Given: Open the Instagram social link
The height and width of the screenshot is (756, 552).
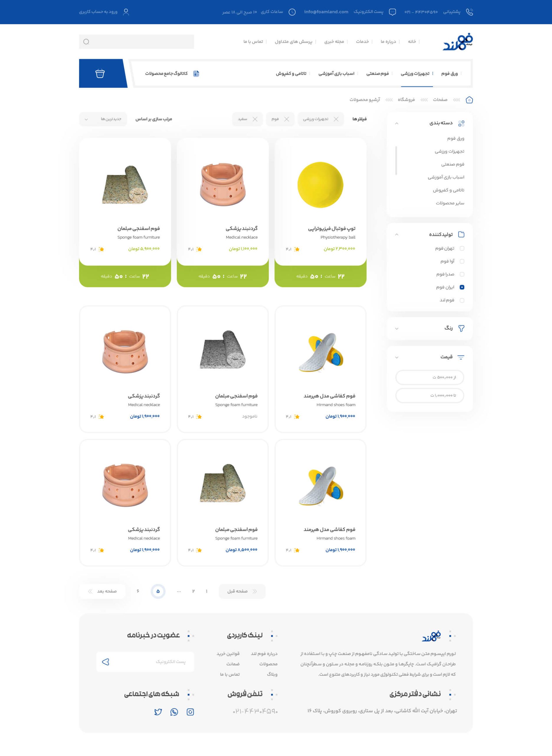Looking at the screenshot, I should pos(190,712).
